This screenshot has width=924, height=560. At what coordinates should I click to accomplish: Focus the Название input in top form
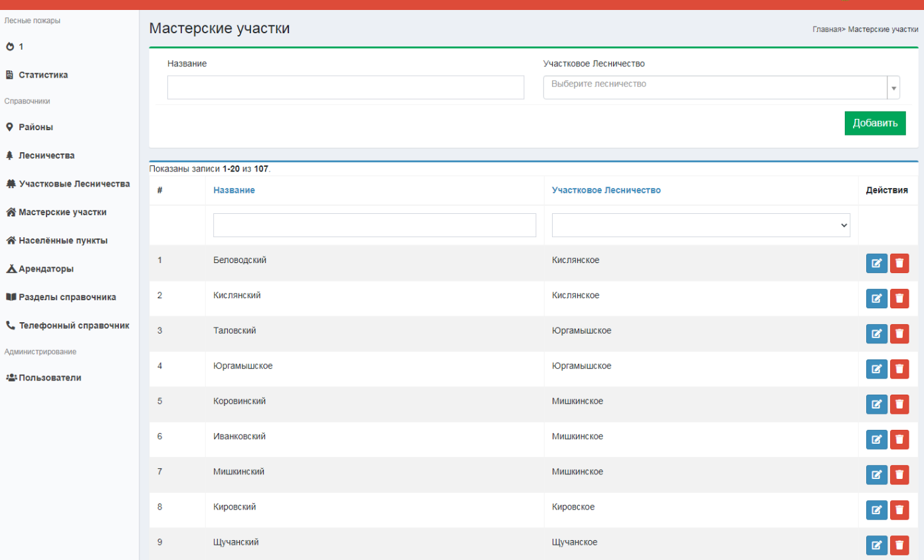(345, 87)
